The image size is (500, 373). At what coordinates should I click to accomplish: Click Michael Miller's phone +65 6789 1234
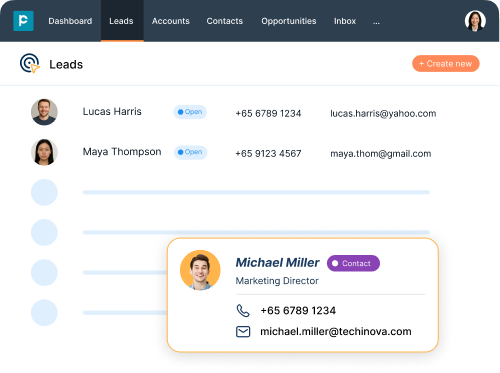pyautogui.click(x=298, y=311)
